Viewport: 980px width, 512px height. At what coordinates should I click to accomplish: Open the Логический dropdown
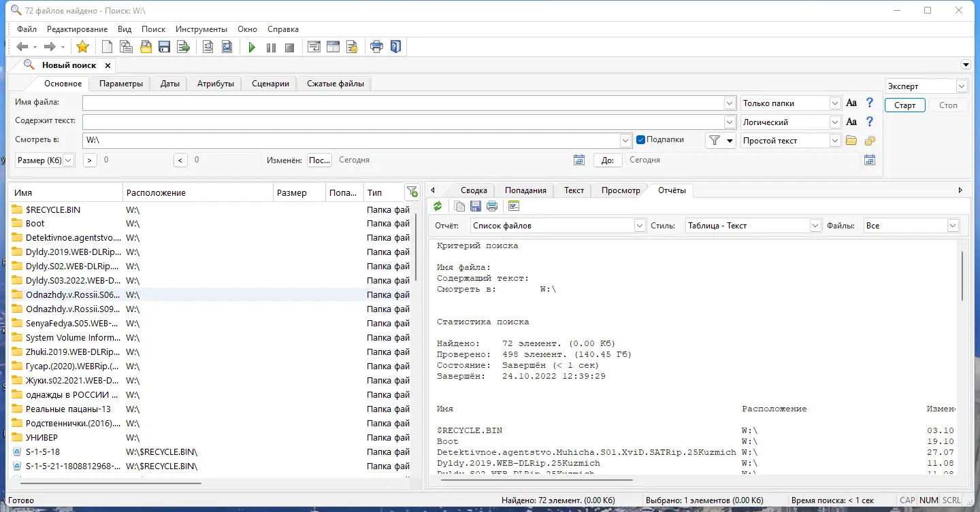pos(836,122)
